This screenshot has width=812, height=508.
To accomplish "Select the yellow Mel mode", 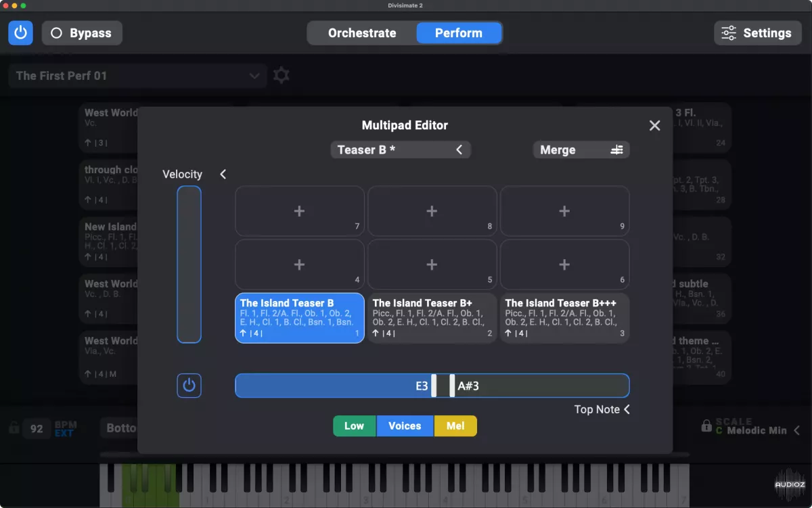I will click(455, 426).
